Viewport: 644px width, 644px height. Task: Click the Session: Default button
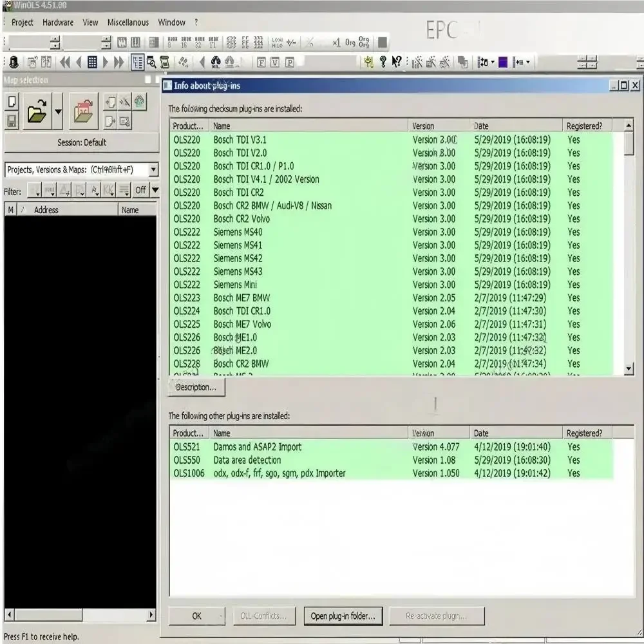point(81,142)
